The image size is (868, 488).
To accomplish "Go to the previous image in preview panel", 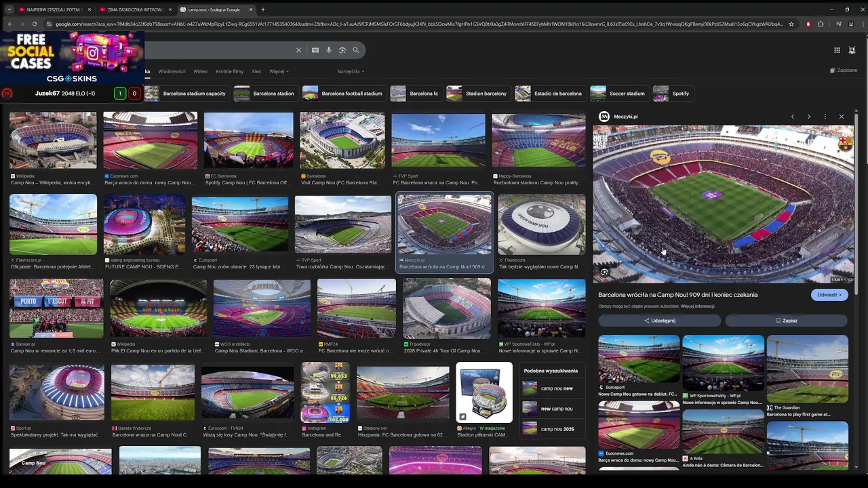I will point(792,117).
